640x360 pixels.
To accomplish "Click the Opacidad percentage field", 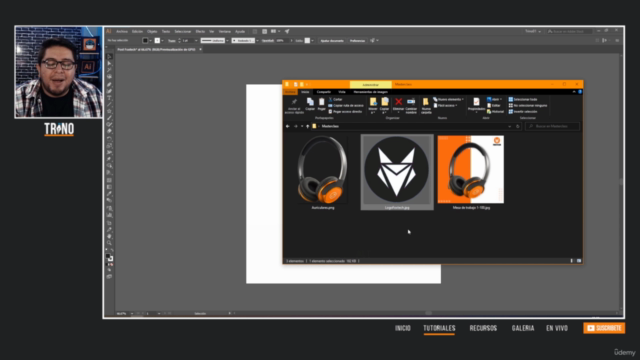I will (x=282, y=40).
